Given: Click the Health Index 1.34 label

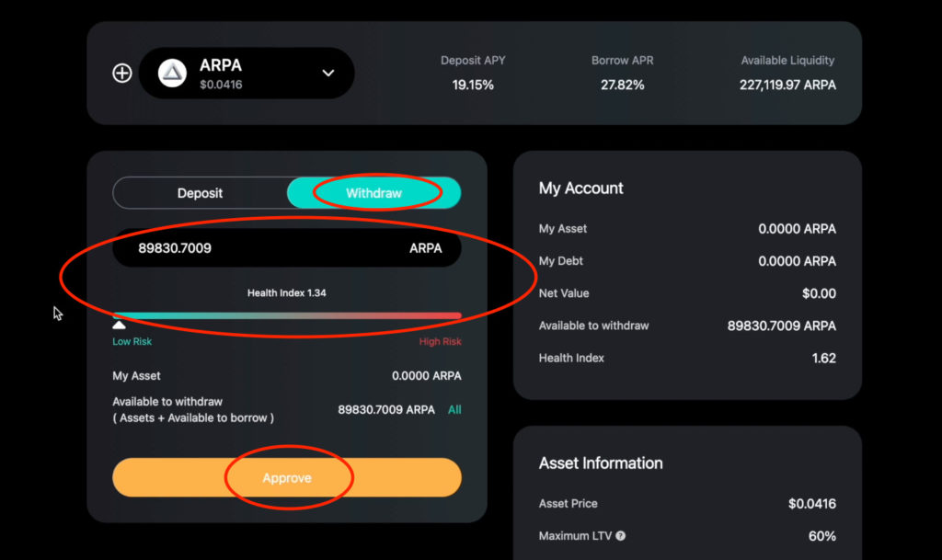Looking at the screenshot, I should click(x=287, y=293).
